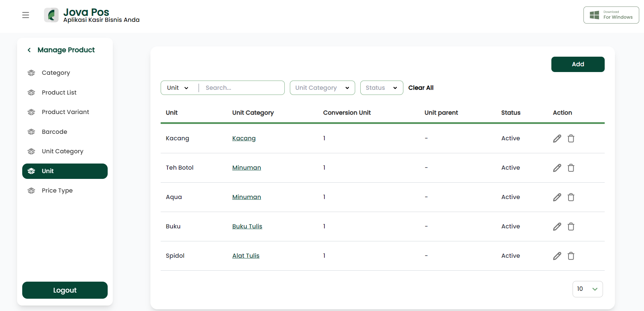The height and width of the screenshot is (311, 644).
Task: Edit the Aqua unit
Action: click(x=557, y=197)
